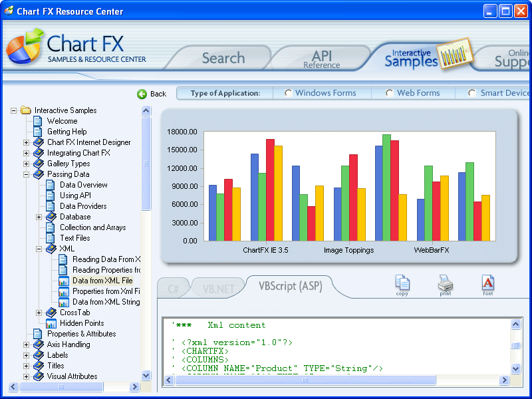Click the Interactive Samples barcode graphic
Viewport: 532px width, 399px height.
[x=456, y=55]
